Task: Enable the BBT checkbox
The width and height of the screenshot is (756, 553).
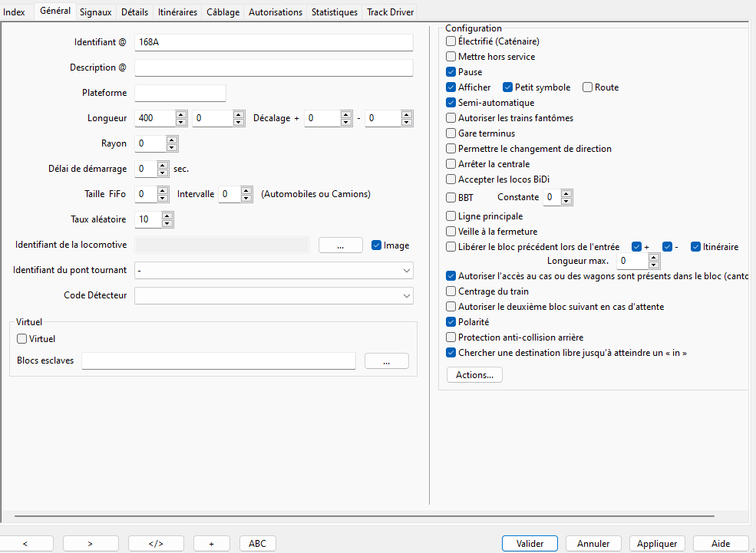Action: [451, 198]
